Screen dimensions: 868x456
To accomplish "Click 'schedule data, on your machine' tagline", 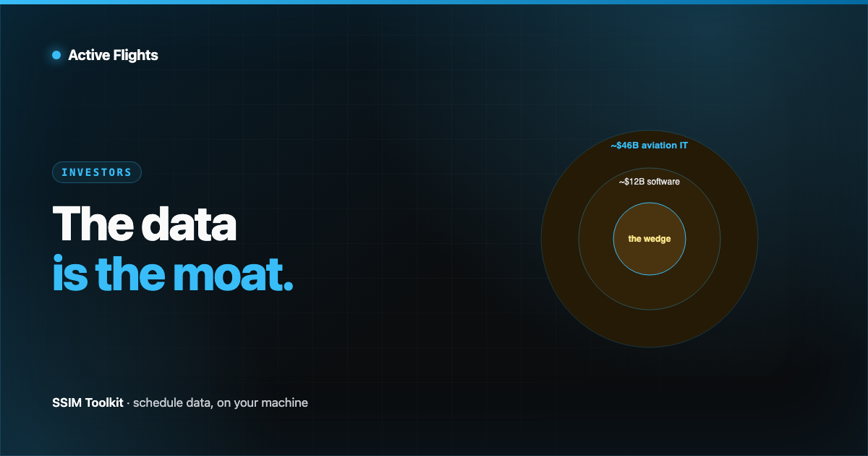I will pyautogui.click(x=221, y=402).
